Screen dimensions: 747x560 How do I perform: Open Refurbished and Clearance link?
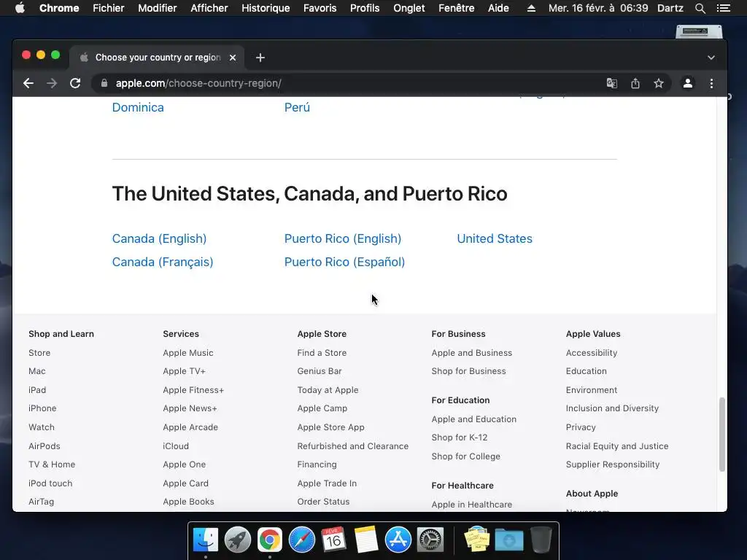click(x=352, y=446)
